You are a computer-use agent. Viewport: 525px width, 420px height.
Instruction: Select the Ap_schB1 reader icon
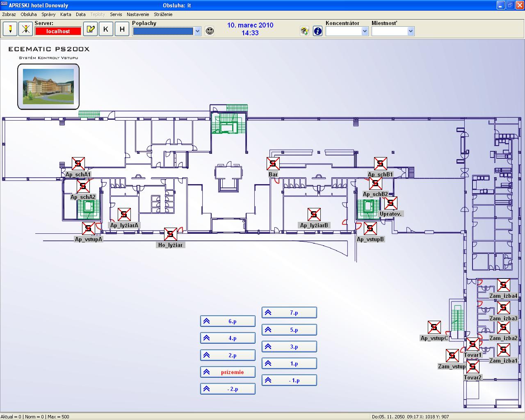click(381, 164)
